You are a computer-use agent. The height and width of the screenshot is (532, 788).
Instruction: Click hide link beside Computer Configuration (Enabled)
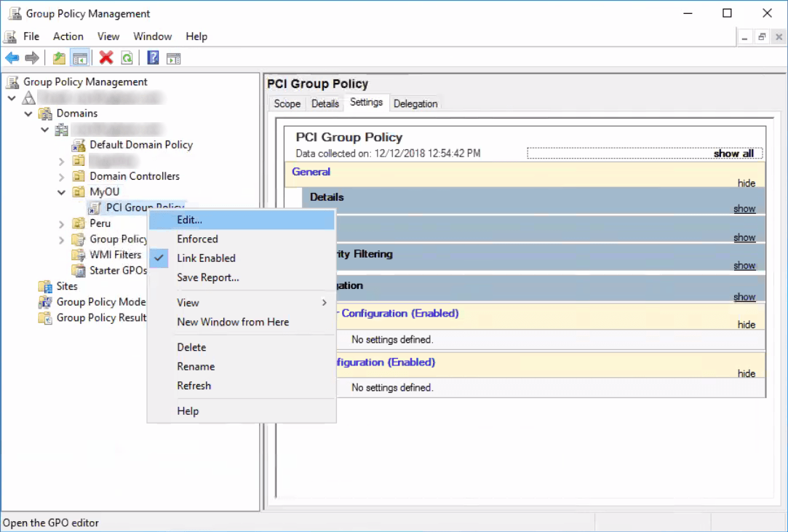pos(747,325)
